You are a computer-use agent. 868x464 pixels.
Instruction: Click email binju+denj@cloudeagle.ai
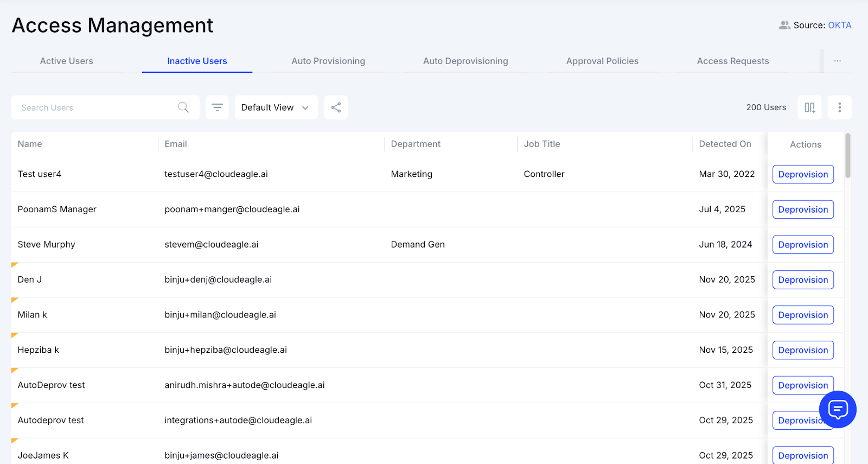tap(218, 279)
